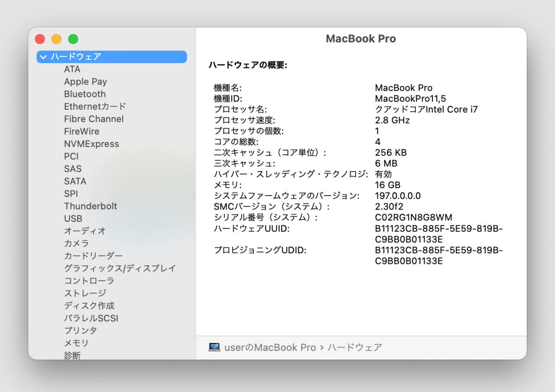Open the Bluetooth hardware entry
Viewport: 555px width, 392px height.
pyautogui.click(x=85, y=94)
